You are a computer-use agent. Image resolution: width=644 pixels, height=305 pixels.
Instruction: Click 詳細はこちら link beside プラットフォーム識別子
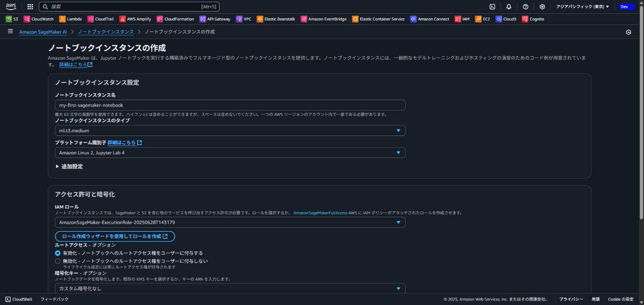125,143
